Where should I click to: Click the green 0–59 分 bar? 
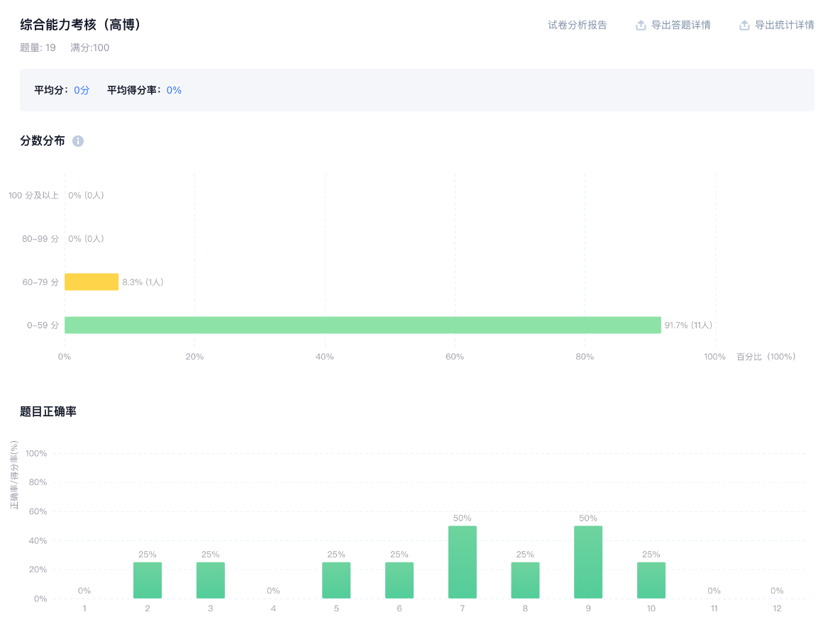coord(363,325)
